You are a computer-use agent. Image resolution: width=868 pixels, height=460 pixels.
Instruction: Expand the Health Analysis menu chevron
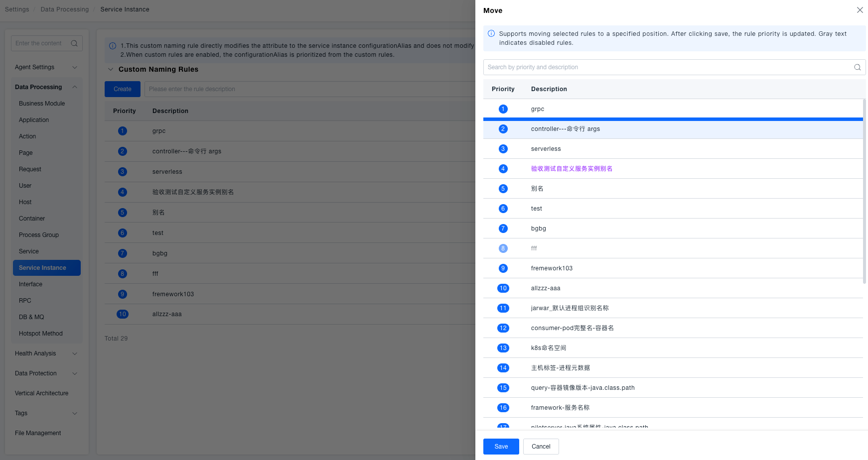click(x=75, y=353)
